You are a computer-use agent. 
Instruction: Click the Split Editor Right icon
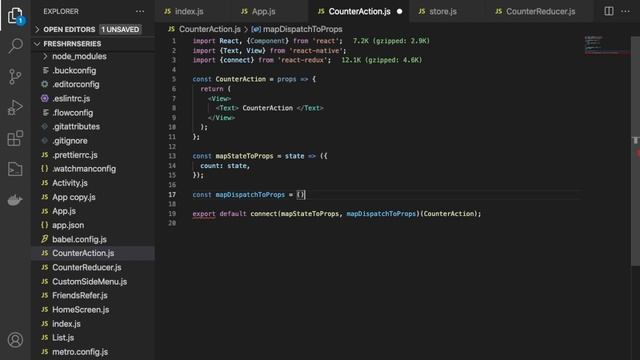coord(609,11)
